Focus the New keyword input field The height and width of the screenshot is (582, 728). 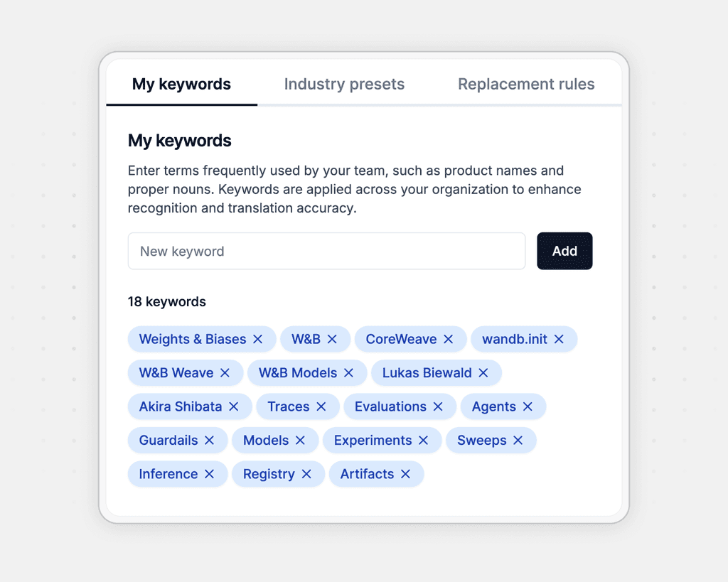(x=326, y=252)
